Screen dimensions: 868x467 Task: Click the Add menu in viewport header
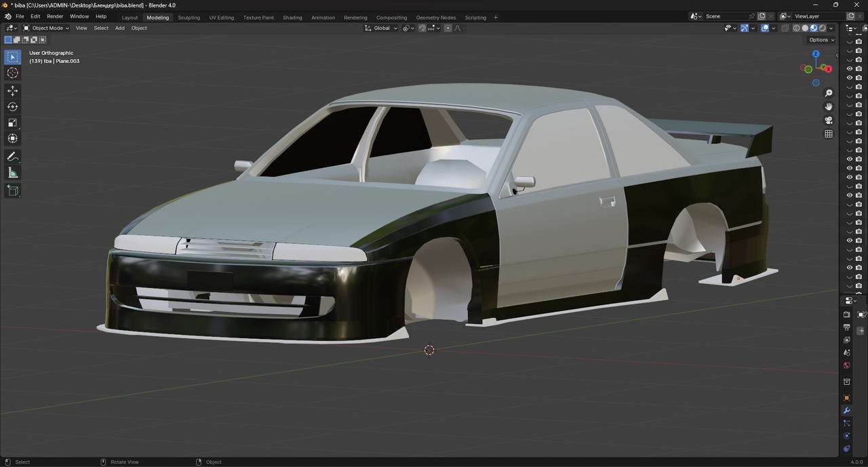(119, 28)
